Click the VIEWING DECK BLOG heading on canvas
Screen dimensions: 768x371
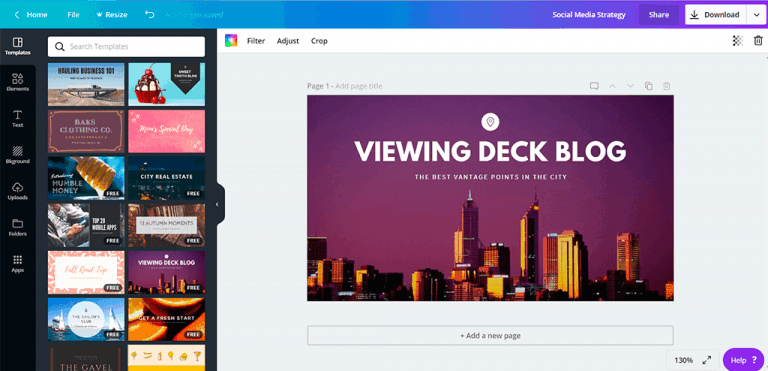[490, 151]
